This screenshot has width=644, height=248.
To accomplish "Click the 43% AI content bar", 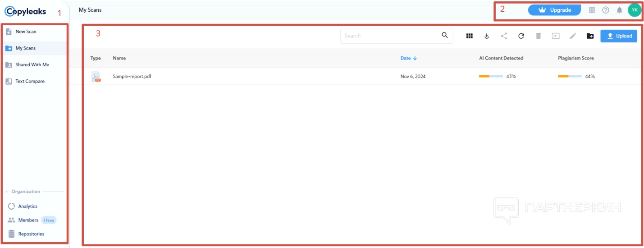I will pyautogui.click(x=491, y=76).
